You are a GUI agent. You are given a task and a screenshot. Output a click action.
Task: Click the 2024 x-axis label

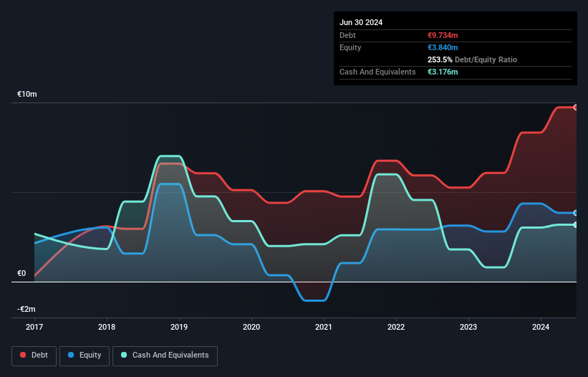541,327
